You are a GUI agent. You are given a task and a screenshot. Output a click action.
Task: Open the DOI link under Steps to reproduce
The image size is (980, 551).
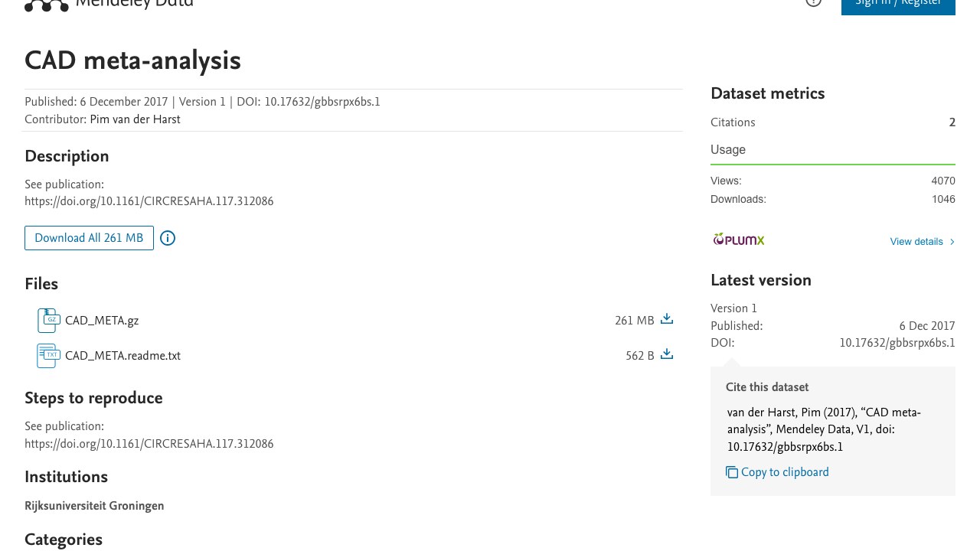[x=149, y=444]
